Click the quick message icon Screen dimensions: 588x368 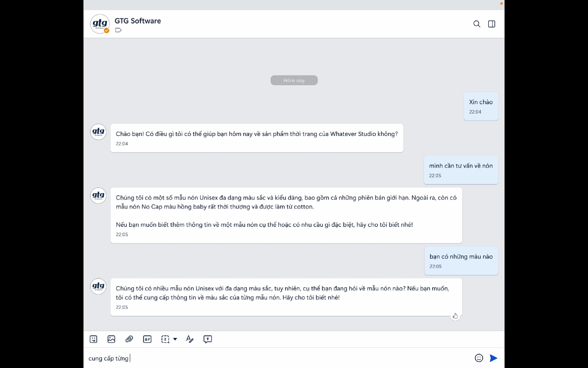pos(208,339)
